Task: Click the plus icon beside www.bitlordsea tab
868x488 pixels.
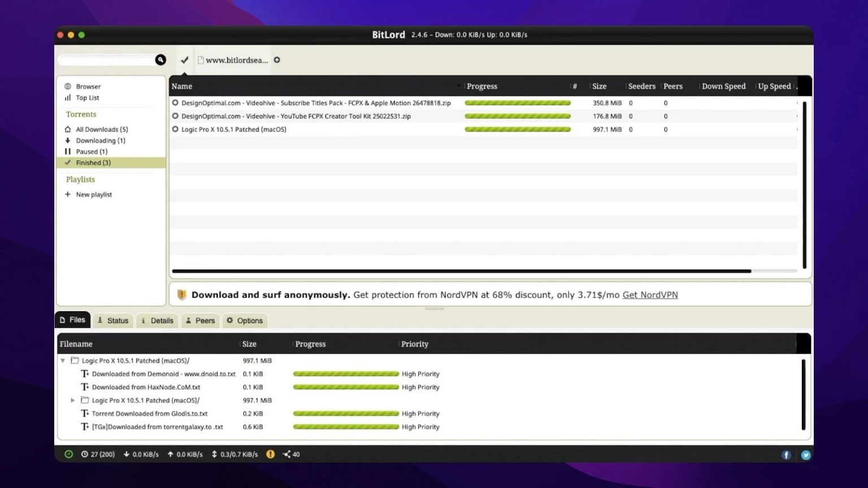Action: point(277,59)
